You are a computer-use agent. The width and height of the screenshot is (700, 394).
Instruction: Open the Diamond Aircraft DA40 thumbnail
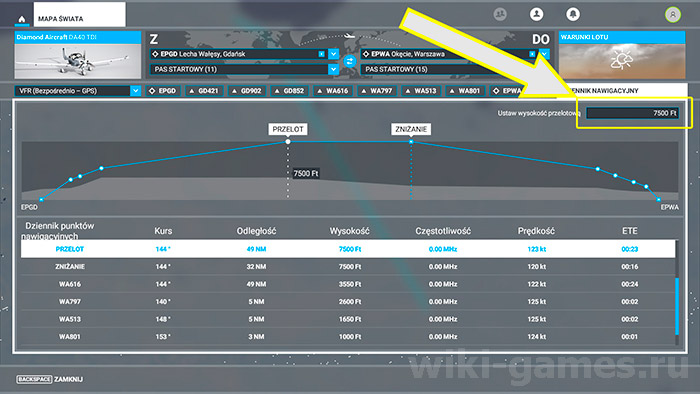pyautogui.click(x=78, y=55)
